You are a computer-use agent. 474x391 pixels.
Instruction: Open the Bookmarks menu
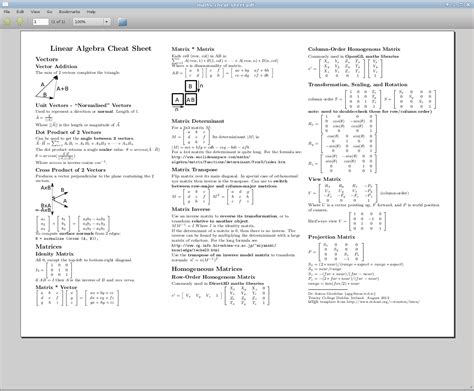(69, 12)
